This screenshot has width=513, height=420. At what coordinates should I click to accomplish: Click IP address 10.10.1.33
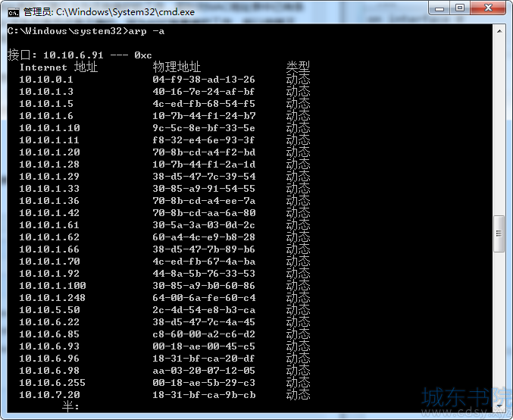[x=49, y=189]
